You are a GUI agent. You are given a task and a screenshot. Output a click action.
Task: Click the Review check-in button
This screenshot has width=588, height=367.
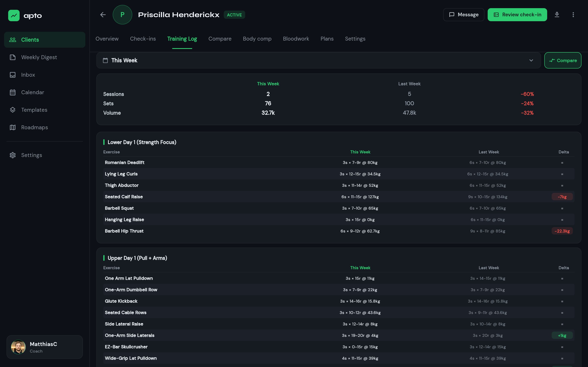tap(517, 15)
